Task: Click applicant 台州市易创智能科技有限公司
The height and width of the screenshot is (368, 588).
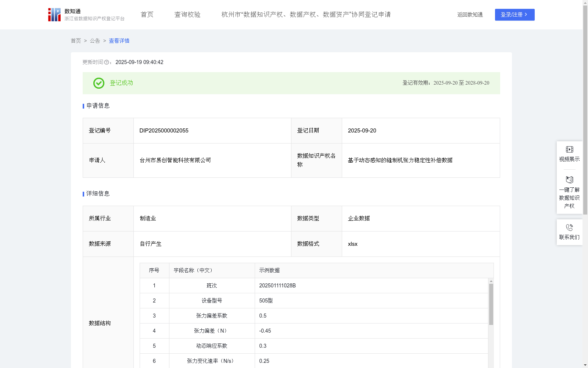Action: [x=175, y=160]
